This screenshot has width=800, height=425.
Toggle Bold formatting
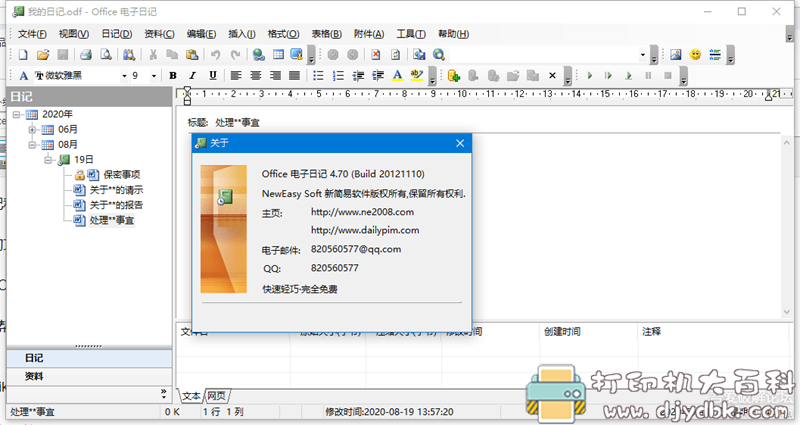click(173, 76)
